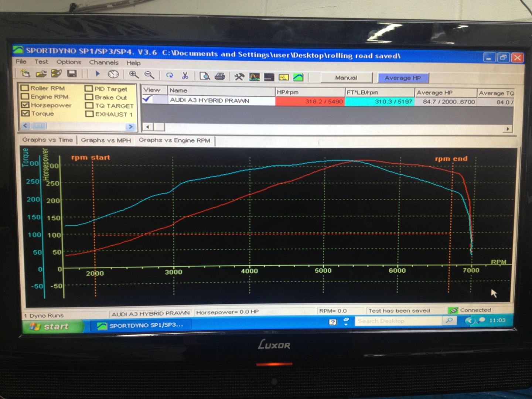Click the printer icon
This screenshot has height=399, width=532.
click(x=220, y=76)
